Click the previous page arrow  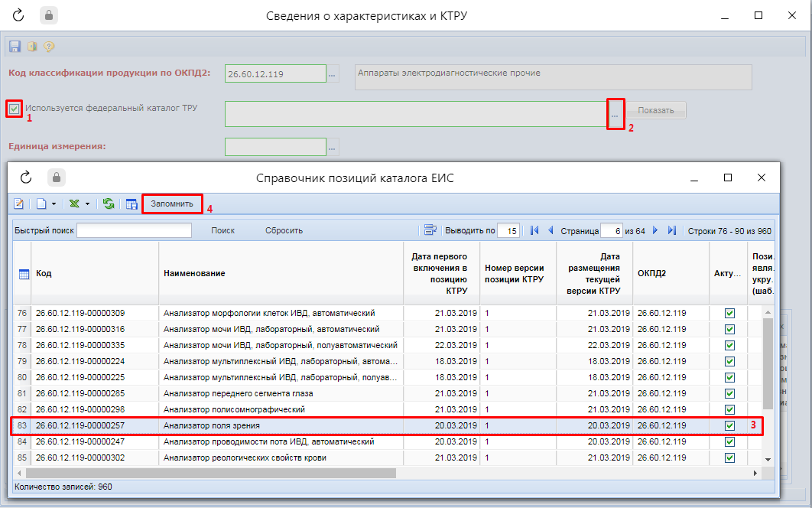(550, 230)
